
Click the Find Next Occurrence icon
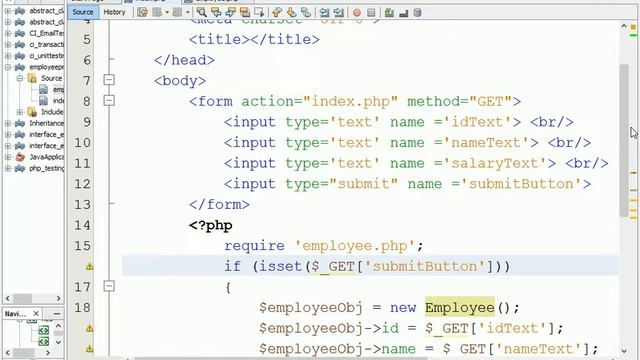(x=231, y=12)
